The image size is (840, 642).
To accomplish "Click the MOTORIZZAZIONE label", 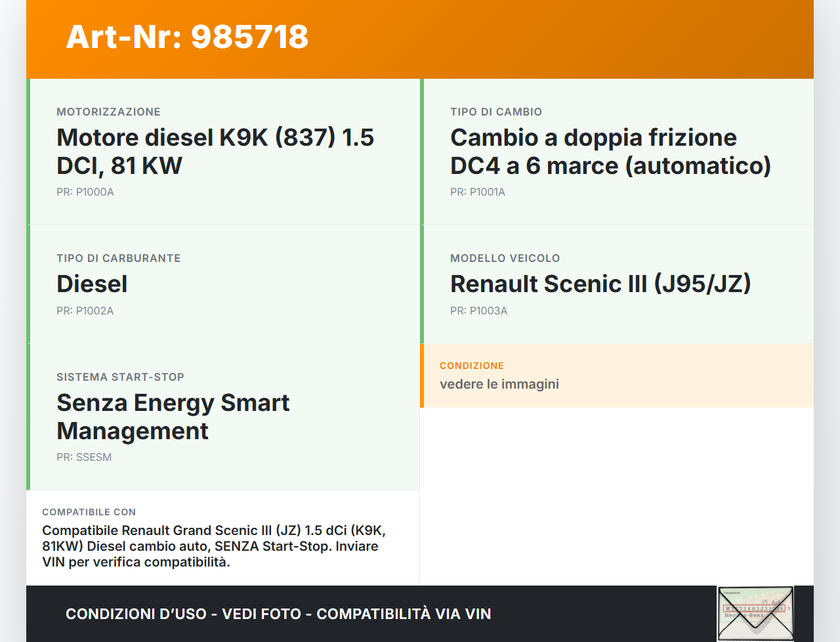I will coord(108,112).
